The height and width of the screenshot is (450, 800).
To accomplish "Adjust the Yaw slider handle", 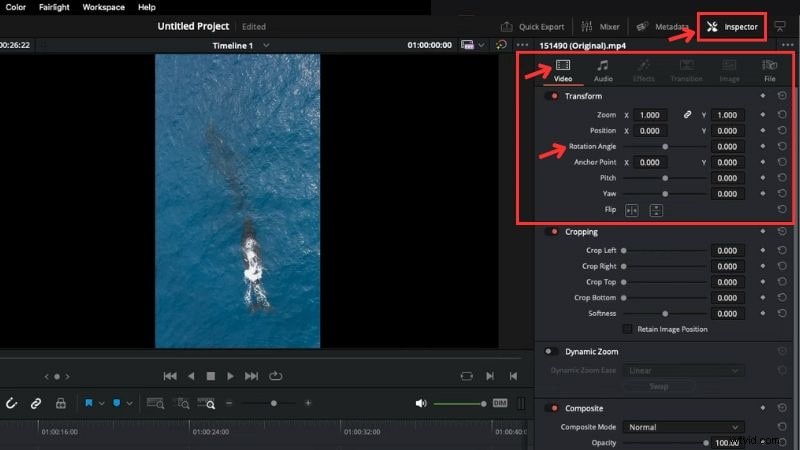I will 665,194.
